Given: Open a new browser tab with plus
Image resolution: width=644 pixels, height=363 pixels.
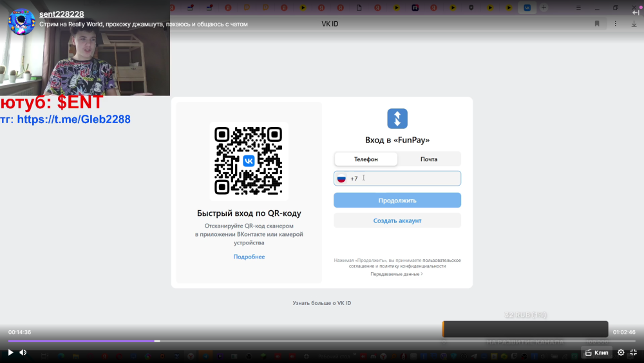Looking at the screenshot, I should click(544, 7).
